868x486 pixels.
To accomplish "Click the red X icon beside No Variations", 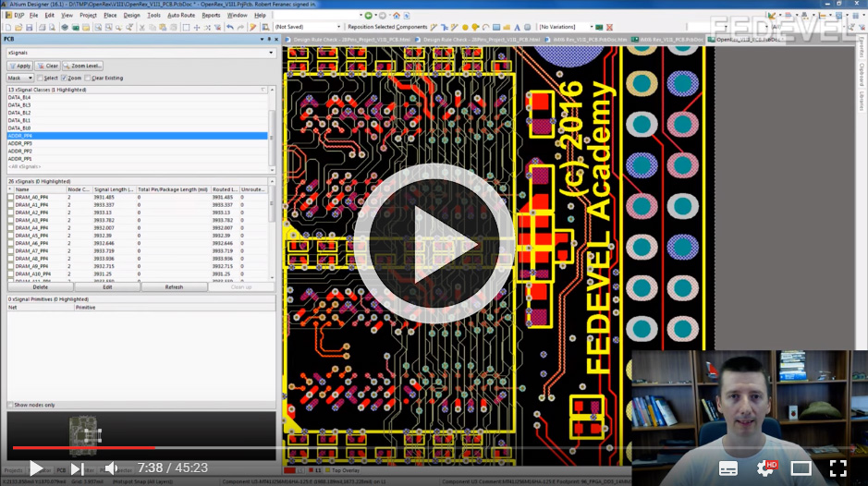I will (609, 27).
